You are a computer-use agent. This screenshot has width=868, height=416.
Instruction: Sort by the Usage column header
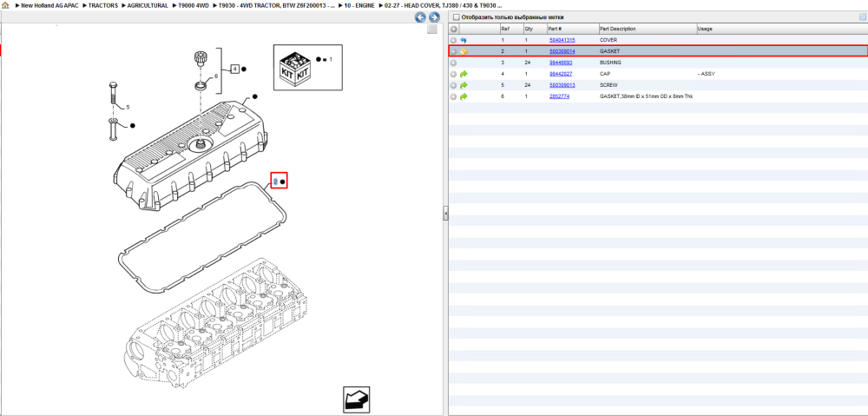pos(781,29)
